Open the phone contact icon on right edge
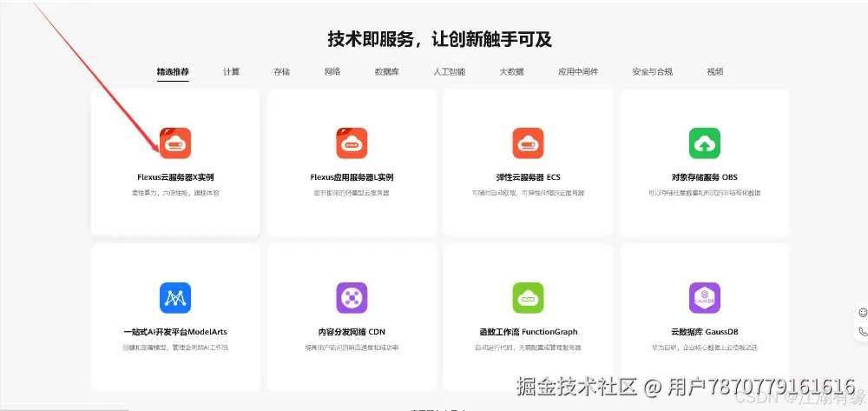 863,332
